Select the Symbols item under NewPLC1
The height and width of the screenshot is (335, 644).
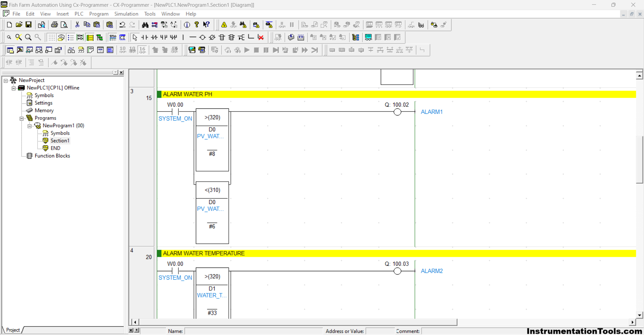44,95
